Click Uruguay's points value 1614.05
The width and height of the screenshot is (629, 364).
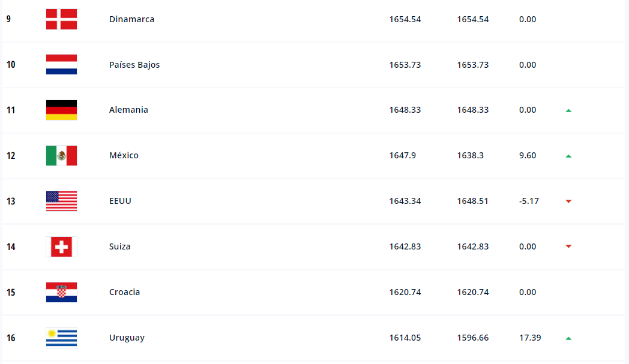click(x=405, y=338)
